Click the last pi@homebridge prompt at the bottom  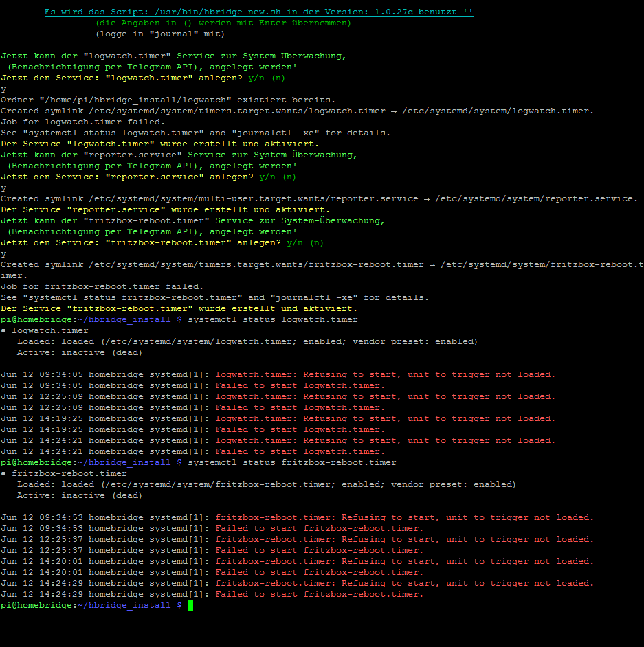click(x=91, y=605)
